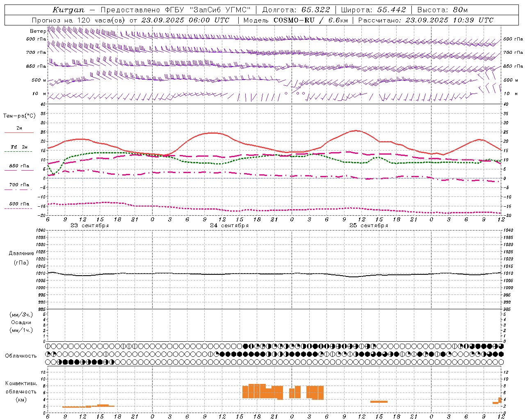Image resolution: width=525 pixels, height=420 pixels.
Task: Click the 'Тем-ра(°C)' temperature label
Action: (19, 116)
